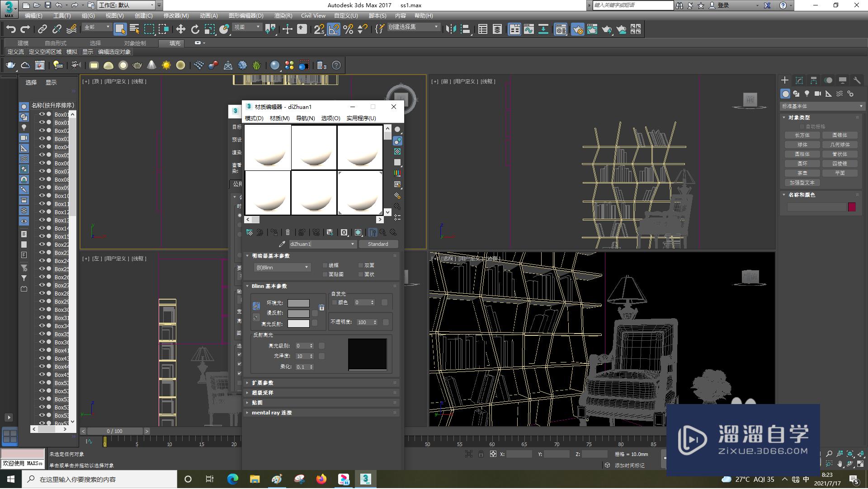
Task: Click the crimson object color swatch
Action: 852,207
